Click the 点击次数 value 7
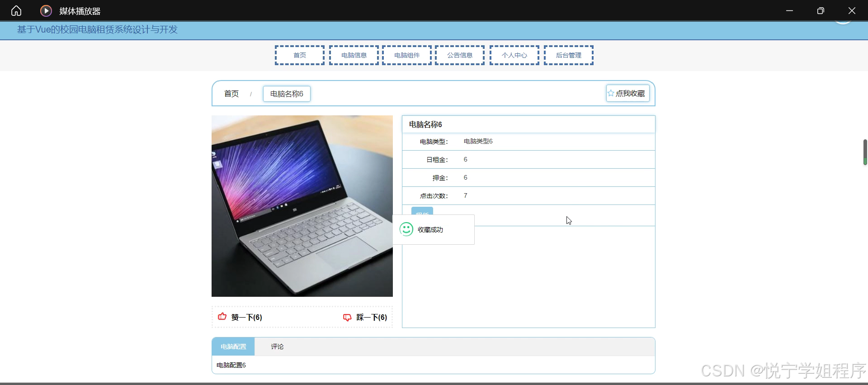 [x=466, y=195]
